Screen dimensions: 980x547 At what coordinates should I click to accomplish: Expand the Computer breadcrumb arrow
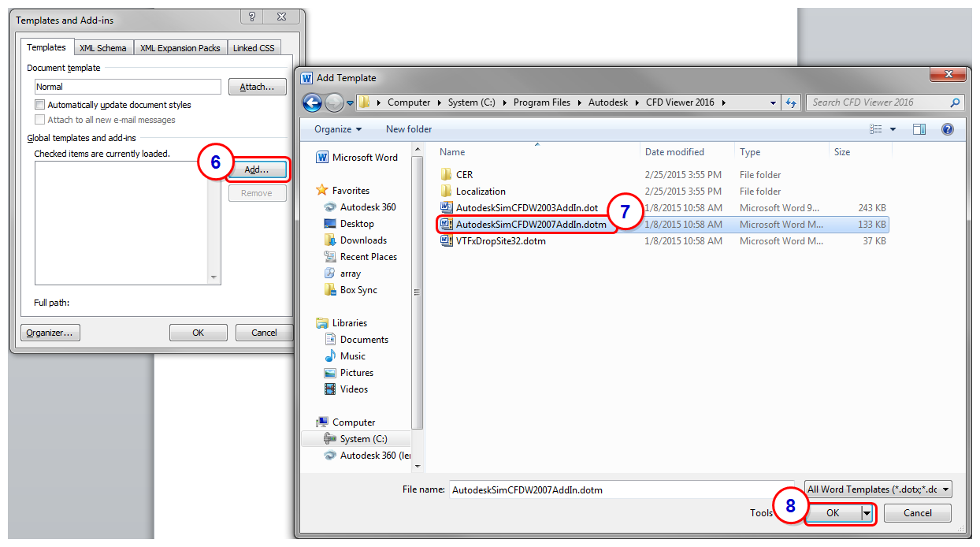(440, 102)
